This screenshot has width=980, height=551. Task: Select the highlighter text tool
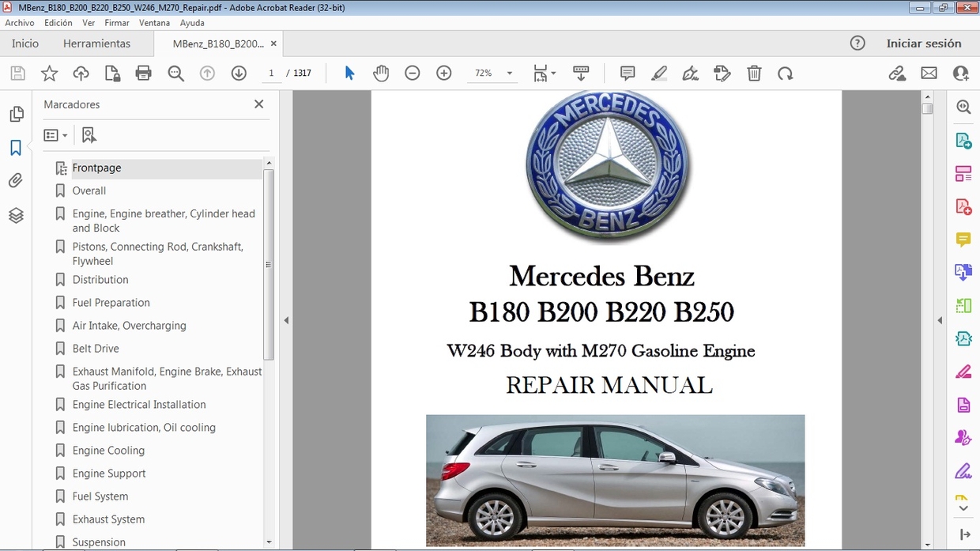click(659, 74)
